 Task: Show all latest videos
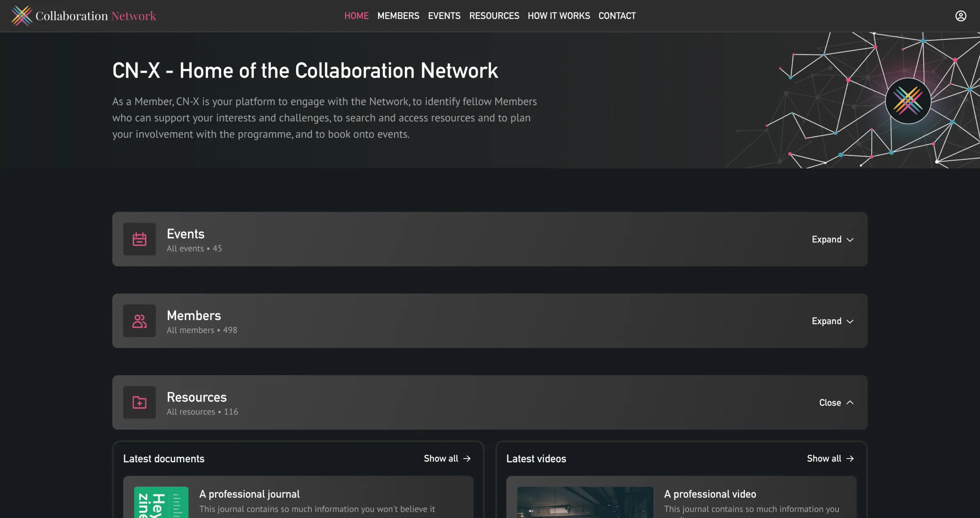[830, 458]
